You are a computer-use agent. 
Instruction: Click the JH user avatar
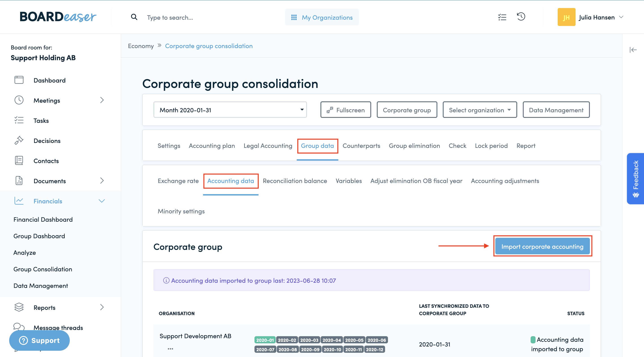point(566,17)
